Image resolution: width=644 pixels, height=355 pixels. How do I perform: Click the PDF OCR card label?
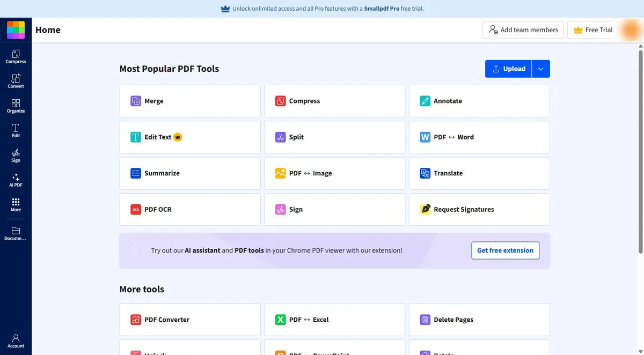[158, 210]
